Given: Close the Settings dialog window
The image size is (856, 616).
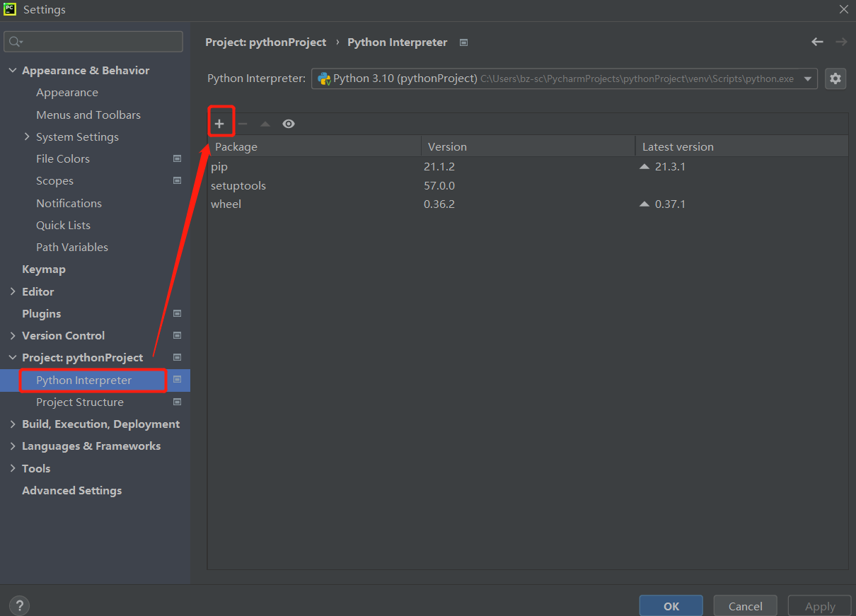Looking at the screenshot, I should pos(844,9).
